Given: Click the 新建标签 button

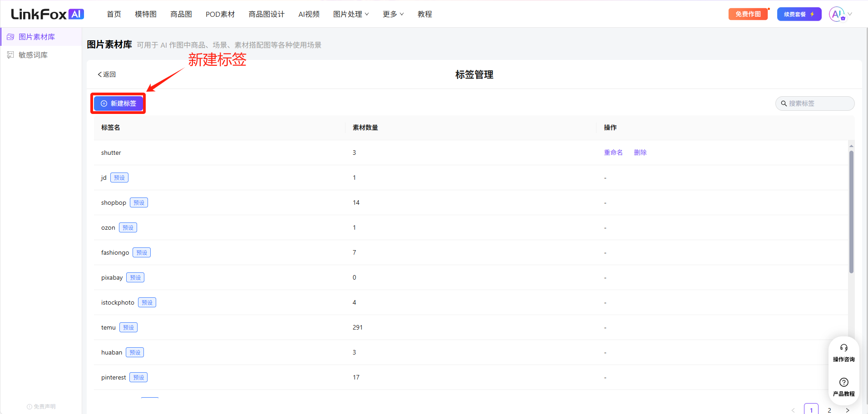Looking at the screenshot, I should pyautogui.click(x=118, y=103).
